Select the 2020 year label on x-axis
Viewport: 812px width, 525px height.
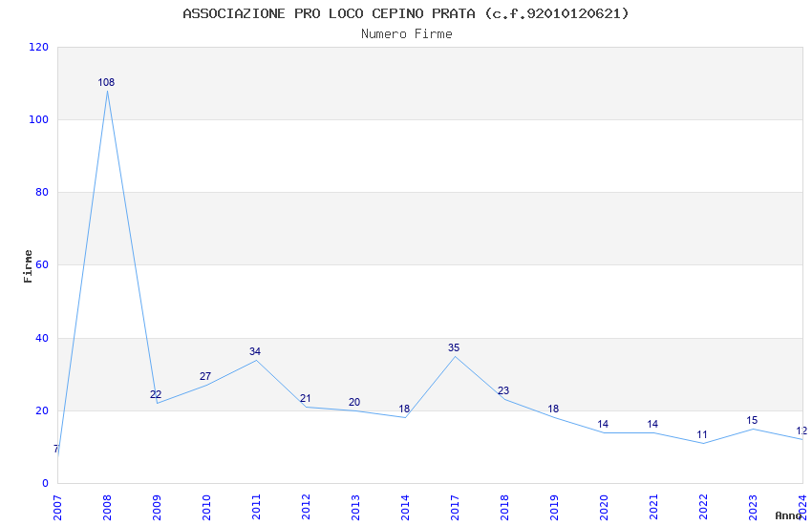tap(605, 508)
